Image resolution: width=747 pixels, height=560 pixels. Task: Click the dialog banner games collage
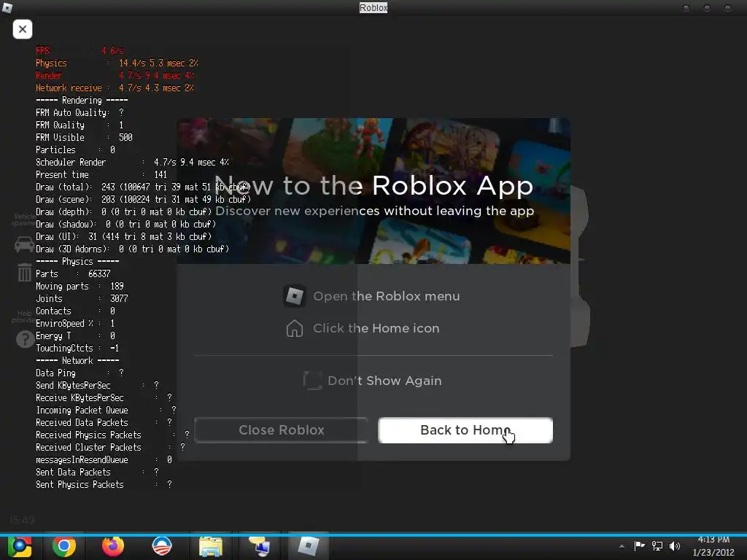click(373, 190)
